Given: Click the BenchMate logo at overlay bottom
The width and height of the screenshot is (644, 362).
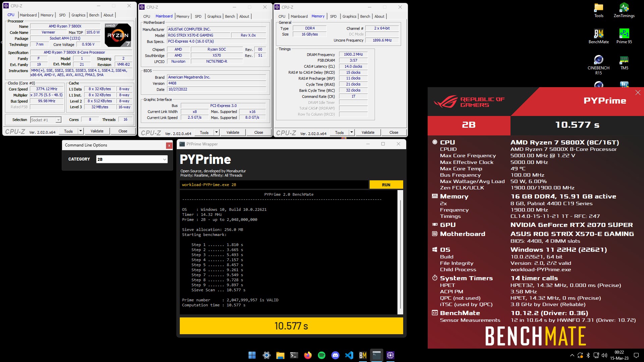Looking at the screenshot, I should [x=535, y=336].
